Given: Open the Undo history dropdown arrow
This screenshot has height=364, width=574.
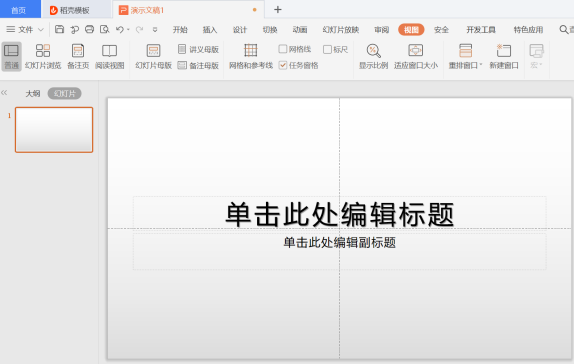Looking at the screenshot, I should tap(128, 30).
